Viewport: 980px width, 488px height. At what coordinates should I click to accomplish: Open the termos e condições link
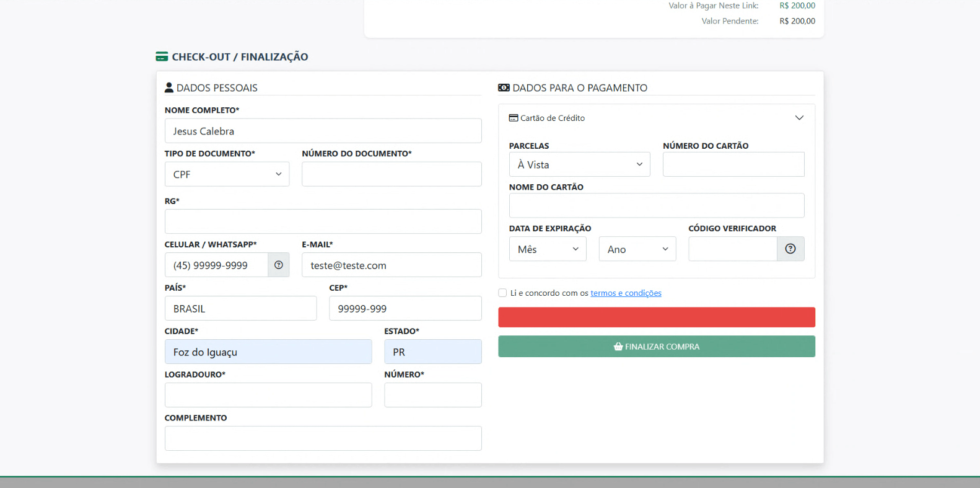pos(626,293)
